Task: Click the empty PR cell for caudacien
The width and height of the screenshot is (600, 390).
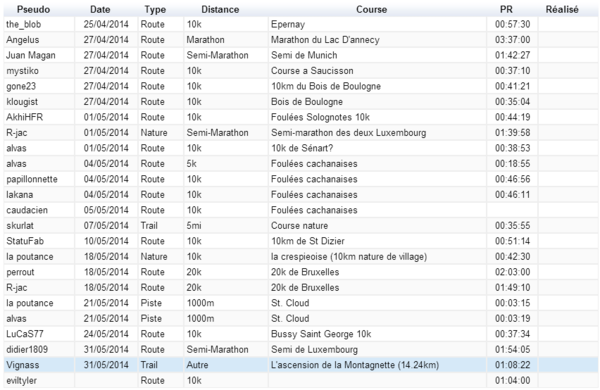Action: (x=512, y=210)
